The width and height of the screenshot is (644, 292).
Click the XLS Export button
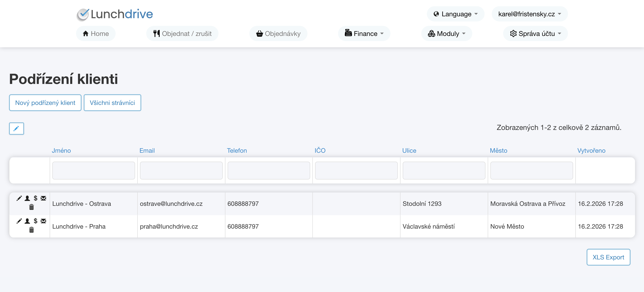(608, 257)
